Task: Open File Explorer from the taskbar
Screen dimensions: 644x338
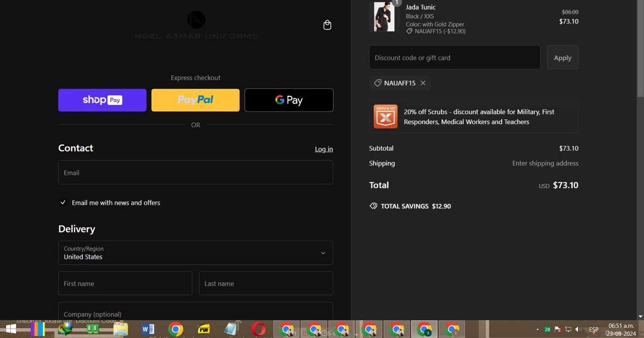Action: coord(121,329)
